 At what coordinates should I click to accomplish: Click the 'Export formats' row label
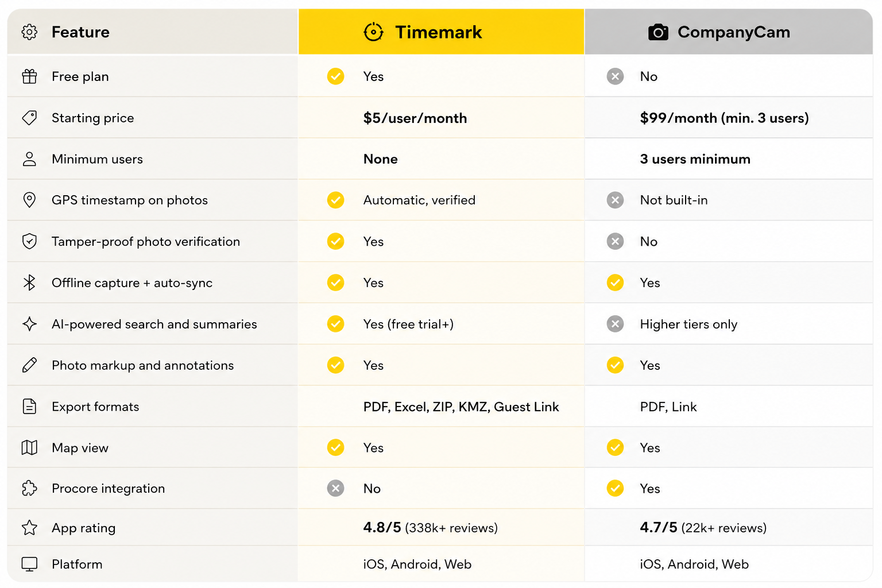95,407
